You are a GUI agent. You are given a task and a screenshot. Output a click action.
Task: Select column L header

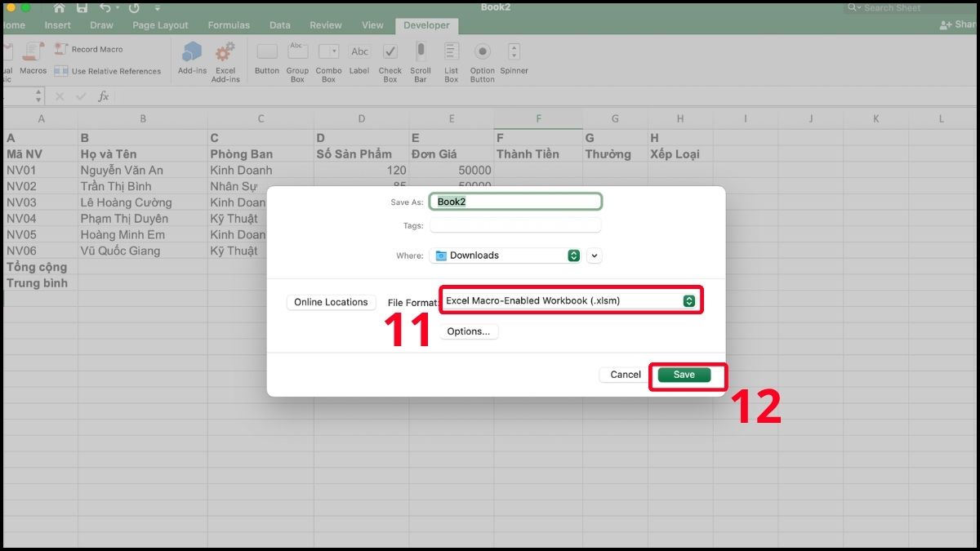click(941, 119)
